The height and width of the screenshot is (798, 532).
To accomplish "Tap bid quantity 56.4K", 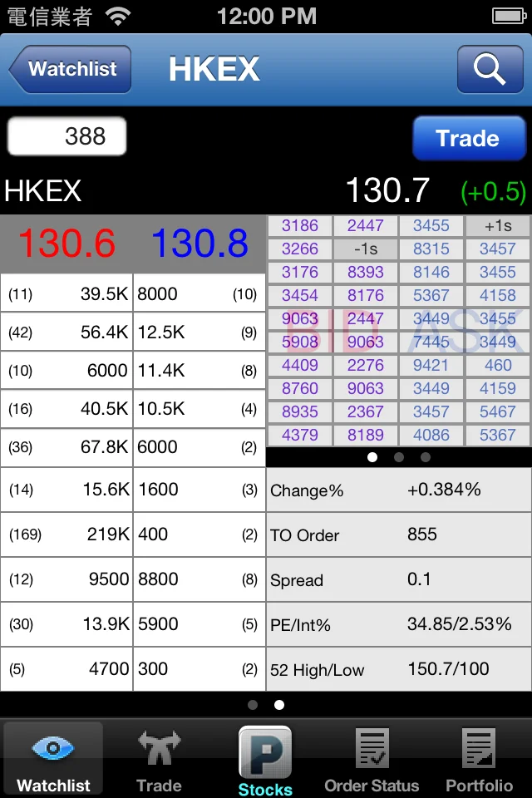I will (104, 332).
